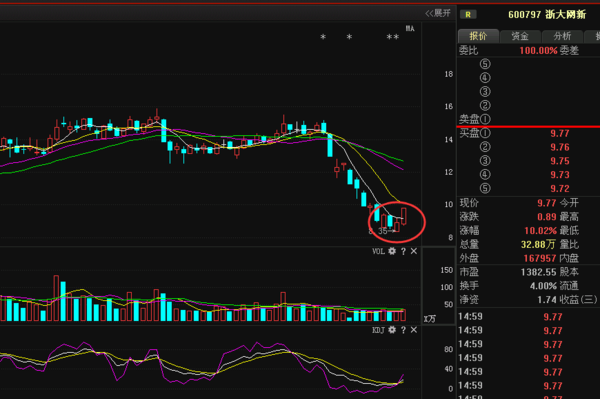Screen dimensions: 600x399
Task: Select buy level 1 price 9.77
Action: 560,134
